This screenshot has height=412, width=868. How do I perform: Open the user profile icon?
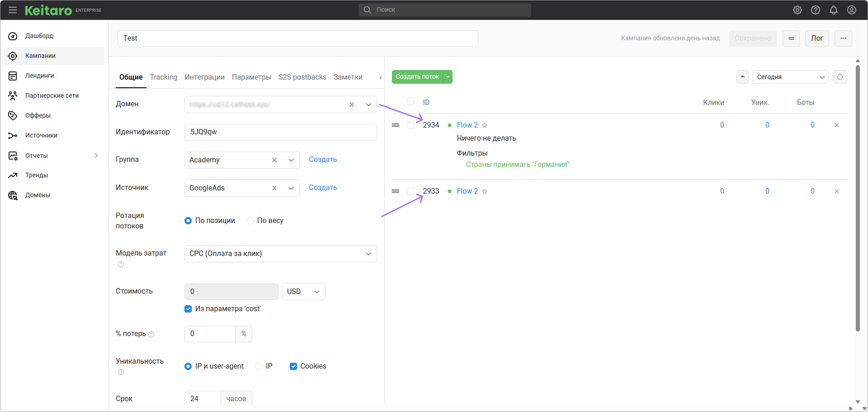[852, 10]
